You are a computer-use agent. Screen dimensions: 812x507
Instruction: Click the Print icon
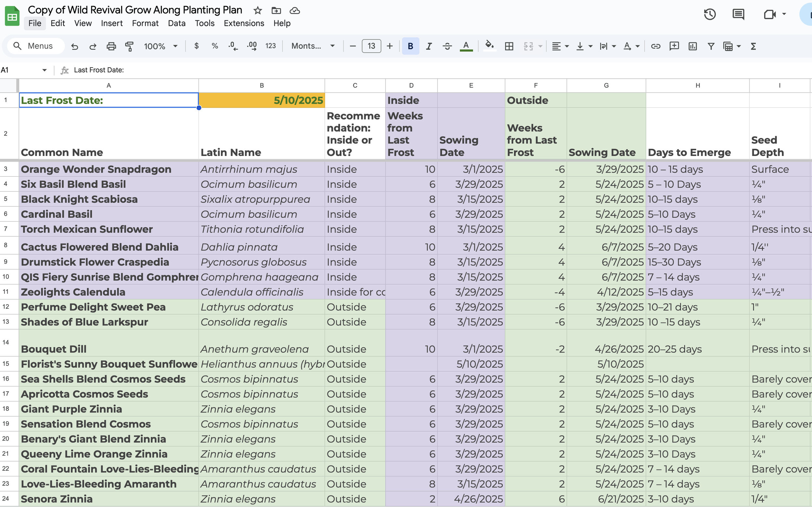click(x=111, y=46)
